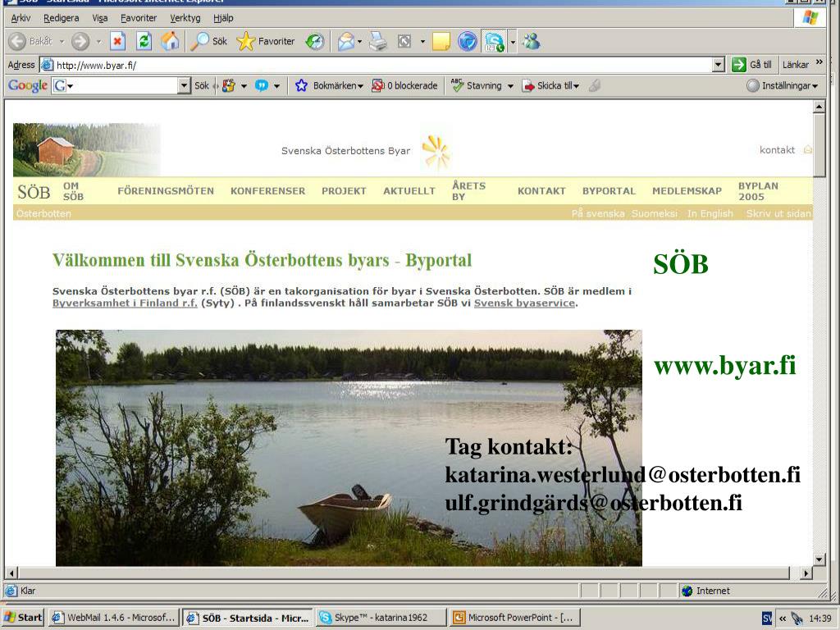Expand the Skicka till dropdown arrow

point(577,85)
